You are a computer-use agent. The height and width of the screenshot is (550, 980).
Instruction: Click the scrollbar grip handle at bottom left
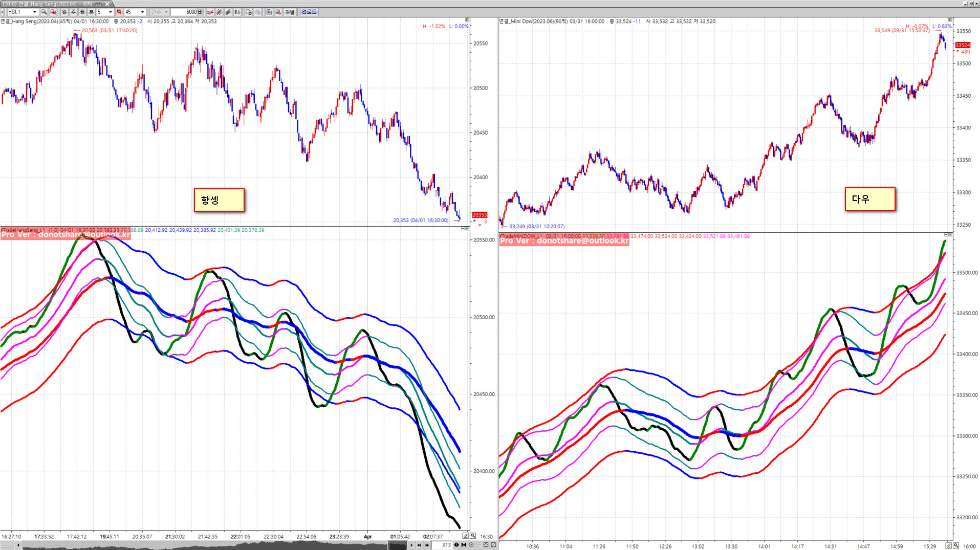click(x=7, y=545)
